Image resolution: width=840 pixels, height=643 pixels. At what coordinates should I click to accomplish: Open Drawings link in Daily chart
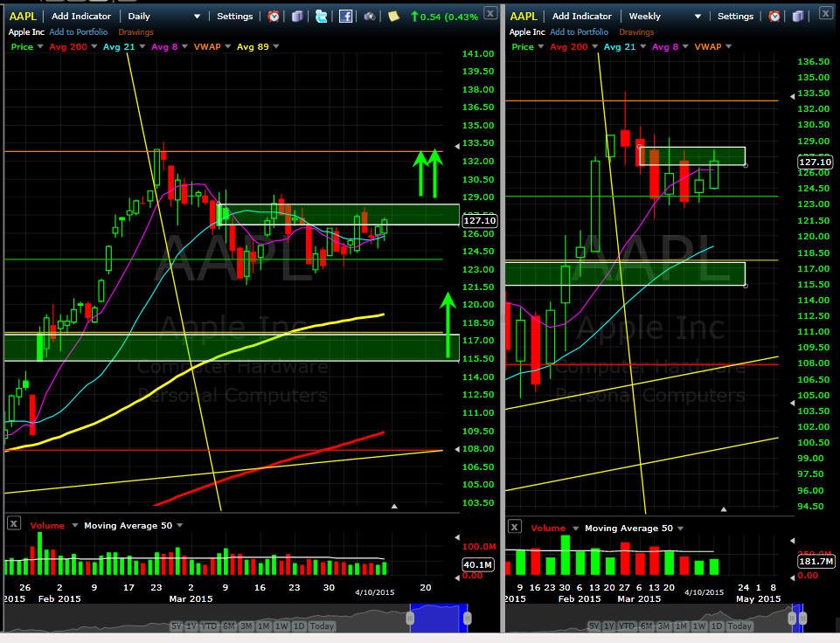coord(135,32)
